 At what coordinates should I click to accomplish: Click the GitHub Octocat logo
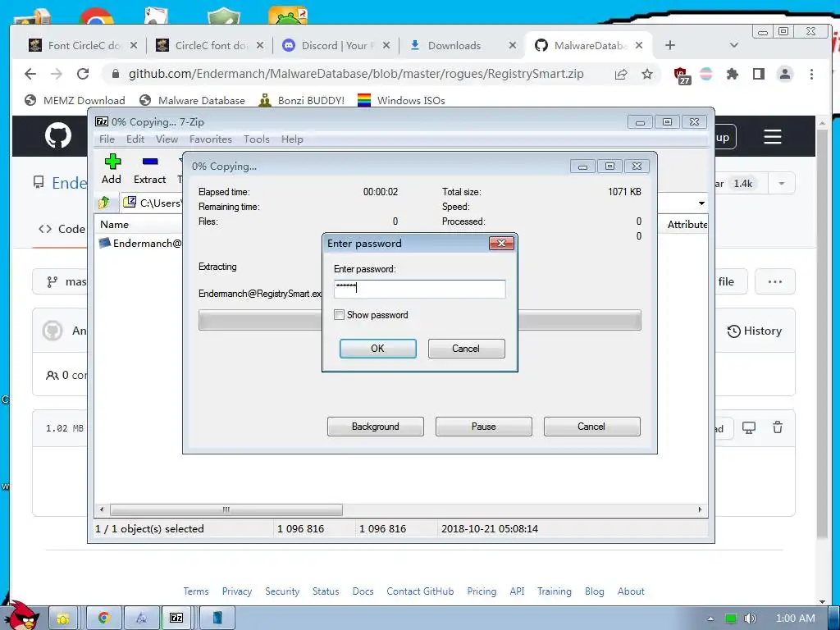pyautogui.click(x=58, y=135)
